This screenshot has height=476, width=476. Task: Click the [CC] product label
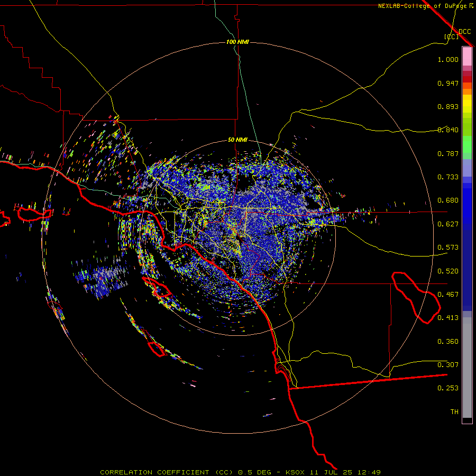click(451, 36)
